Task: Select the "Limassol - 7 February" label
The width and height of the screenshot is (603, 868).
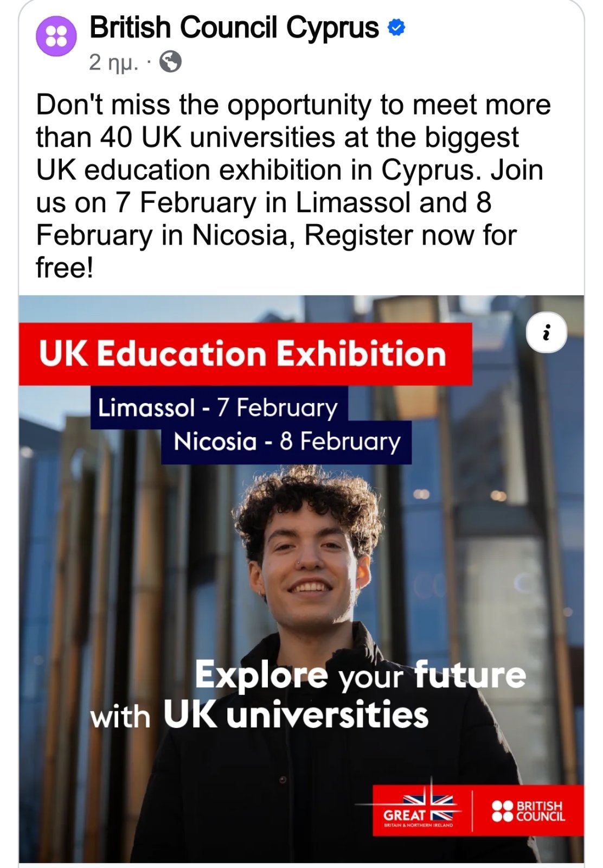Action: point(218,407)
